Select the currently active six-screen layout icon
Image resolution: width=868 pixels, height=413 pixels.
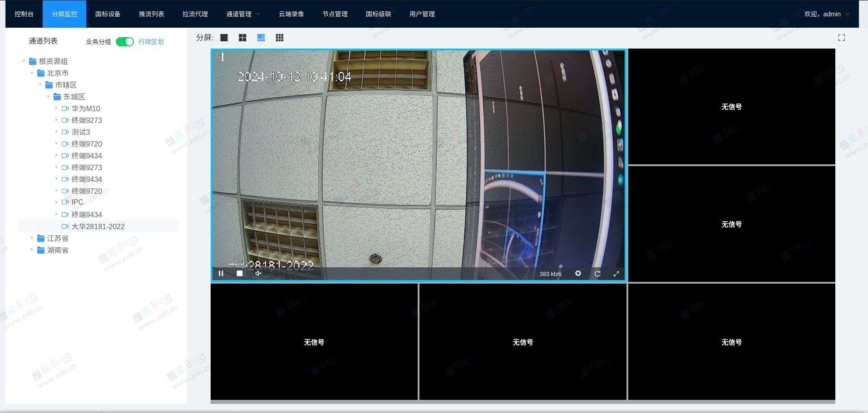pos(261,37)
